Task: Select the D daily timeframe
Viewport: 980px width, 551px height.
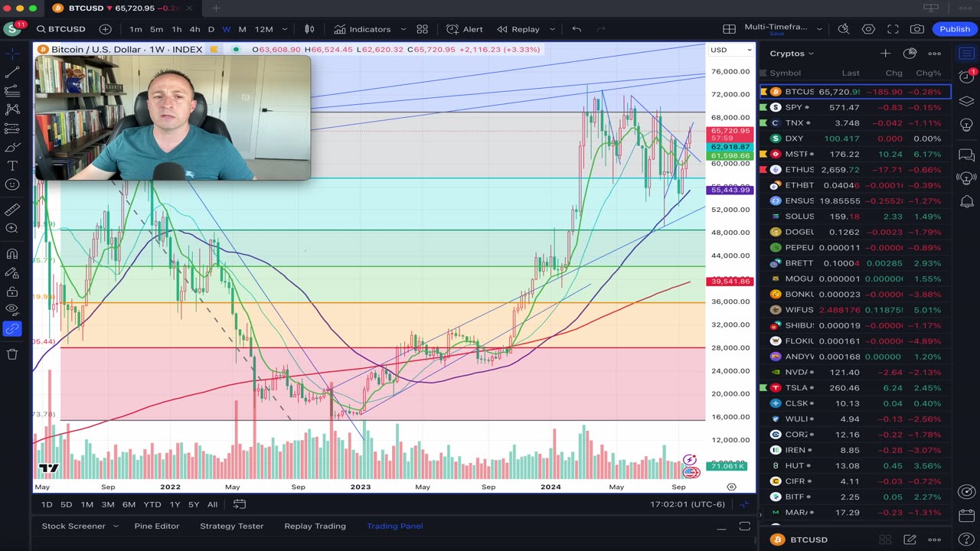Action: pyautogui.click(x=211, y=29)
